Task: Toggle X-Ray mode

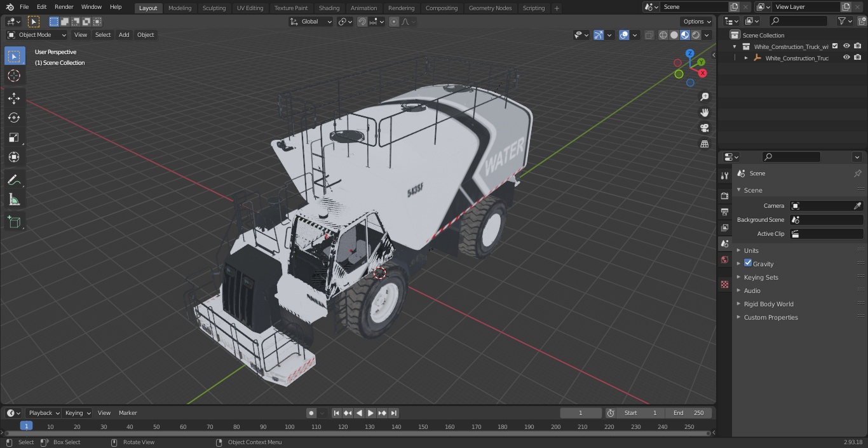Action: click(649, 35)
